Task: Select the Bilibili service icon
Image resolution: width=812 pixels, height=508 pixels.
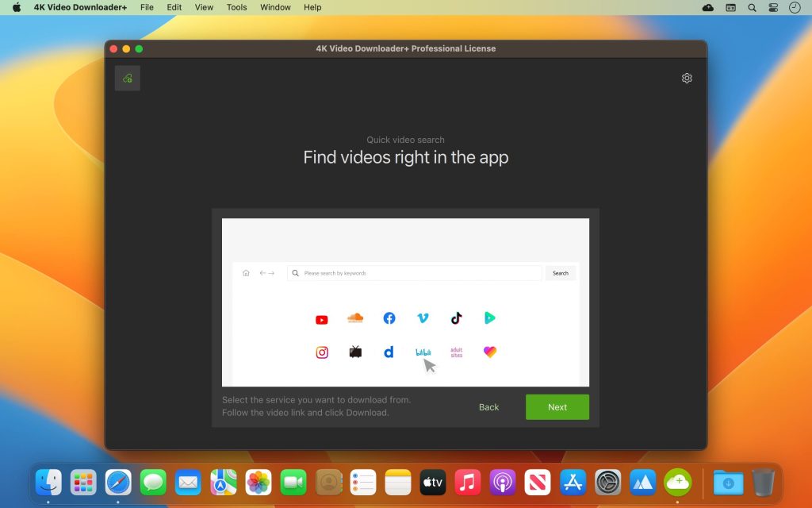Action: (423, 352)
